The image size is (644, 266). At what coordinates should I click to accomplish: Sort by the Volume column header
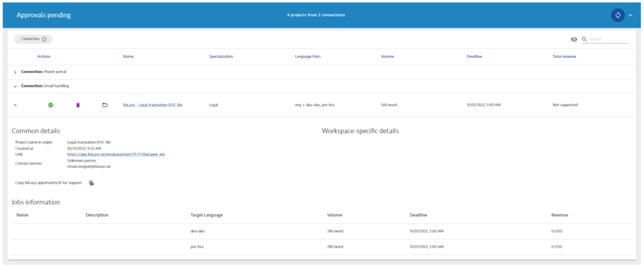[387, 57]
